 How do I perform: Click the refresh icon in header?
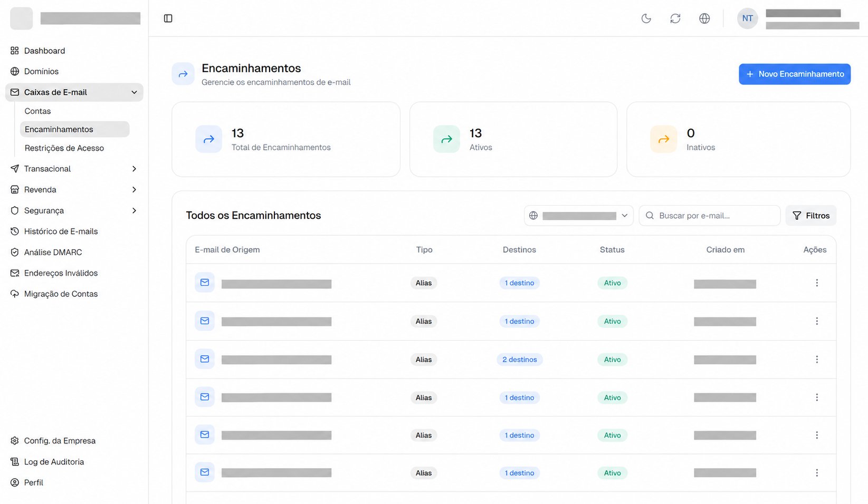[675, 18]
